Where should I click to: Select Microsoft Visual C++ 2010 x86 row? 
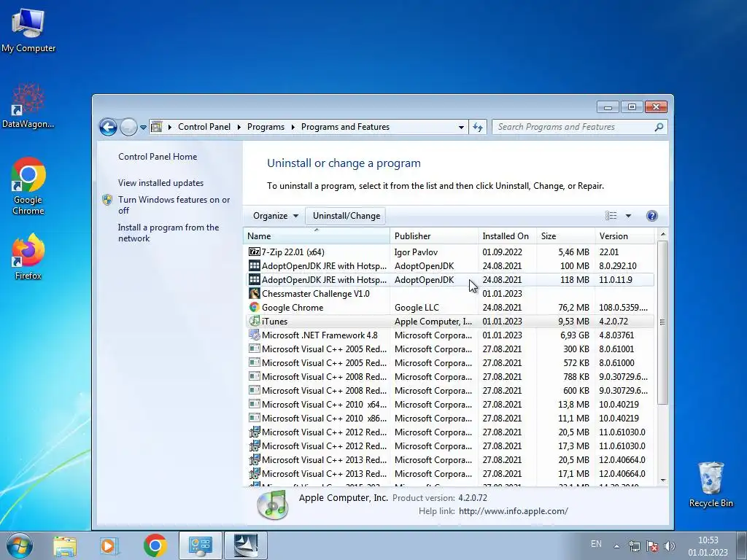[449, 418]
